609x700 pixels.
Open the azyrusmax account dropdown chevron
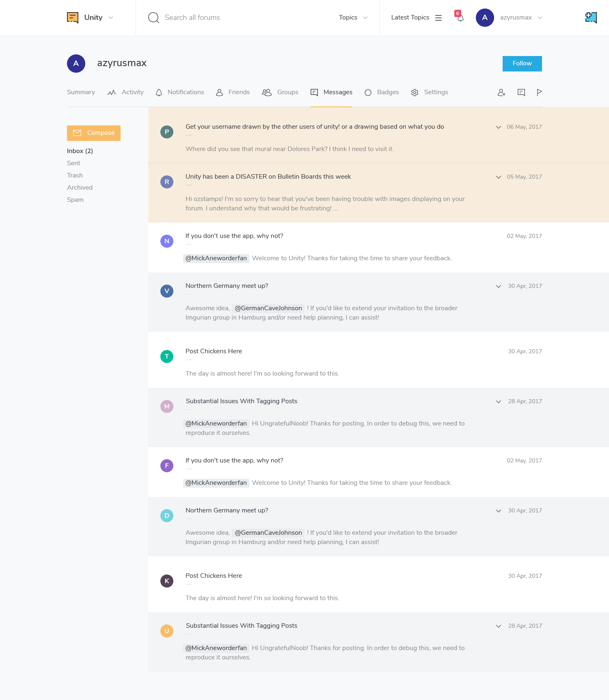[x=540, y=18]
